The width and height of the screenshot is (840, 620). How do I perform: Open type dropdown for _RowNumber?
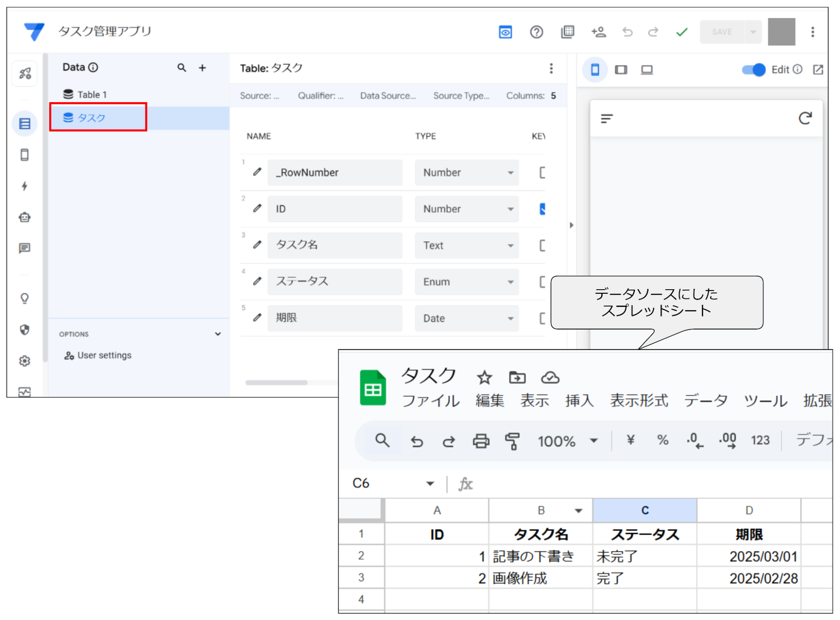point(466,172)
